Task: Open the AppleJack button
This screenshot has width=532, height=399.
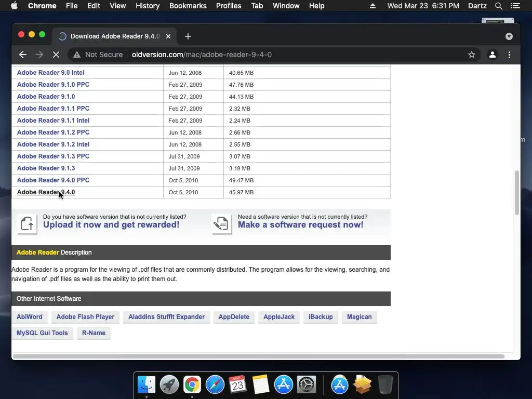Action: click(279, 317)
